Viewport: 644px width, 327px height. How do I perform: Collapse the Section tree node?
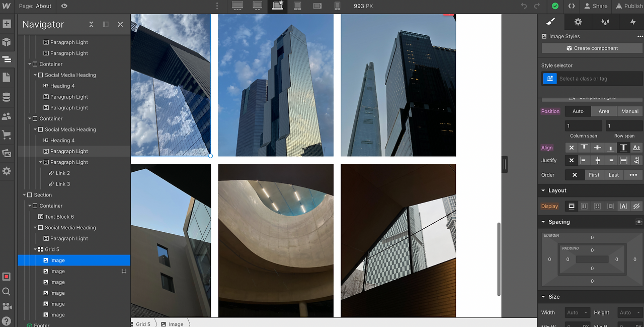[x=24, y=195]
